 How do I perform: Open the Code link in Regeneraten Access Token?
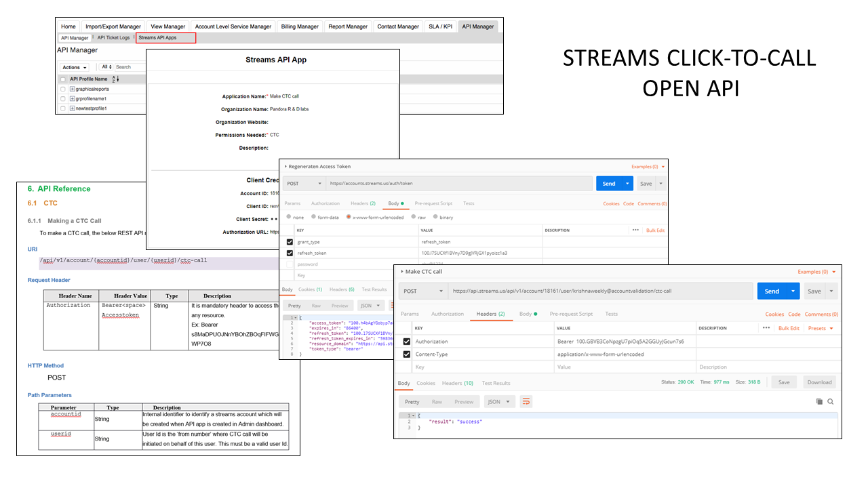click(x=629, y=203)
